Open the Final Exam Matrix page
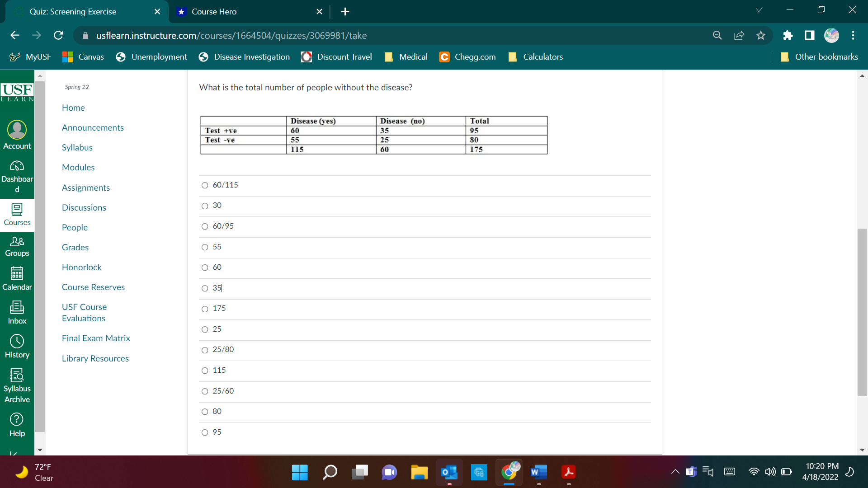Image resolution: width=868 pixels, height=488 pixels. tap(96, 338)
